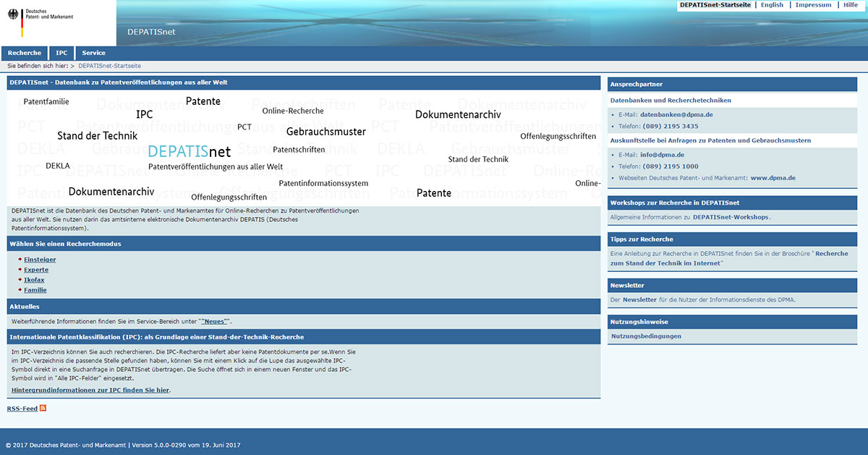
Task: Click the Nutzungshinweise panel header
Action: 732,322
